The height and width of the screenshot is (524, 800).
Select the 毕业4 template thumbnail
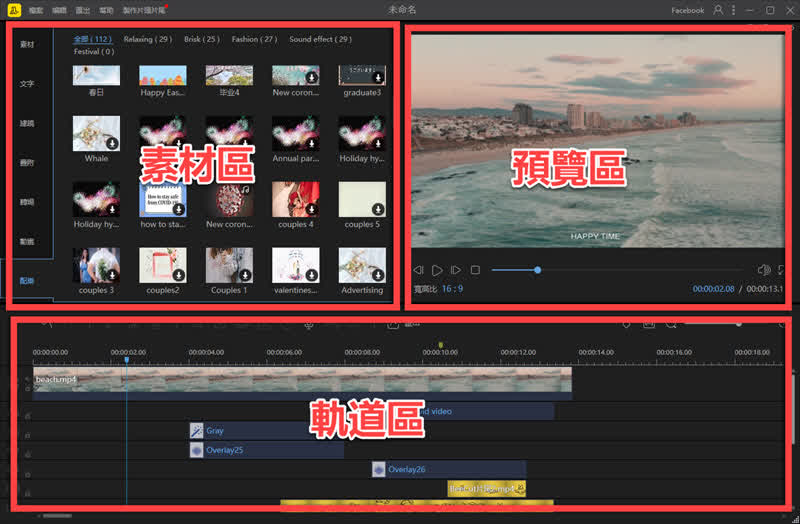click(229, 76)
